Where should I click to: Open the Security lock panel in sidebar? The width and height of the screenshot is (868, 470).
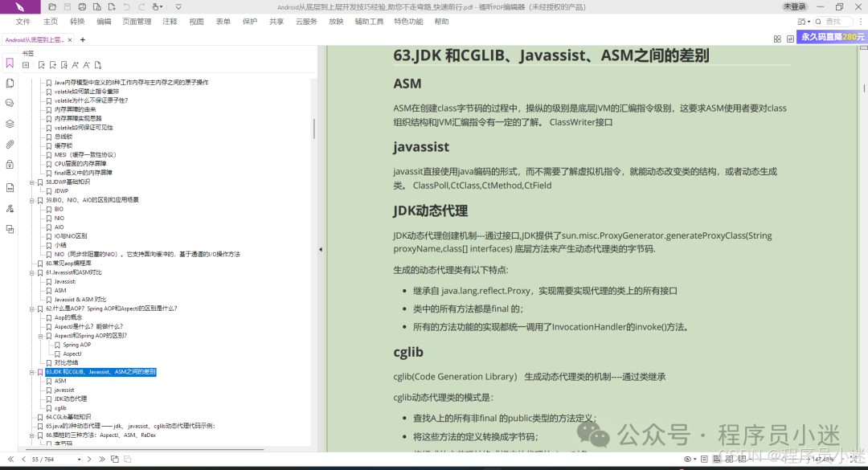tap(10, 165)
